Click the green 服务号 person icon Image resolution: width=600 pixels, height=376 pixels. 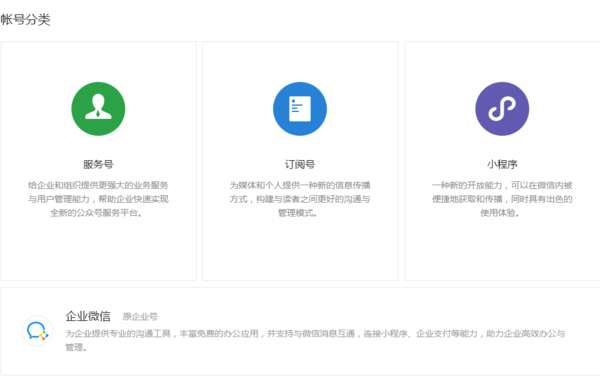(98, 109)
